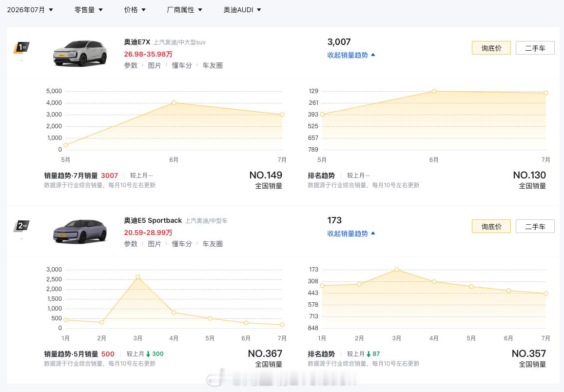The image size is (564, 392).
Task: Select 6月 point on E7X ranking chart
Action: click(434, 91)
